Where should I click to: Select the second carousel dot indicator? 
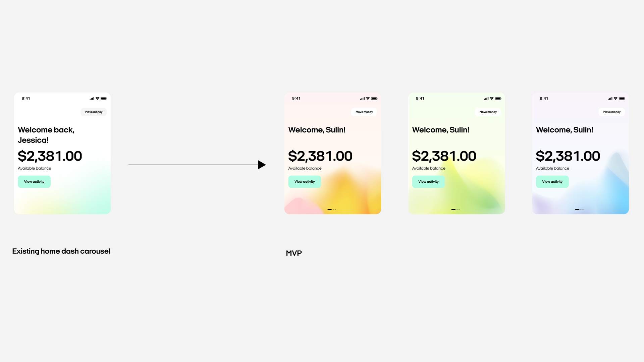pyautogui.click(x=333, y=209)
